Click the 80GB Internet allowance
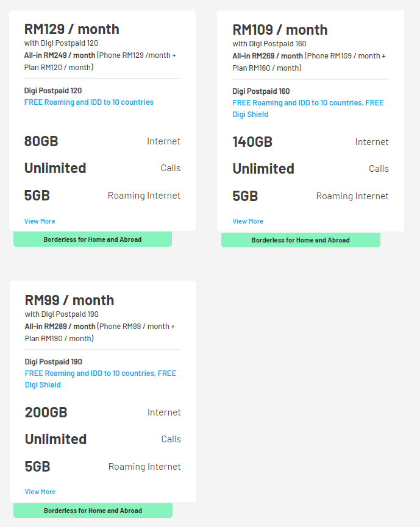Screen dimensions: 420x527 click(41, 141)
